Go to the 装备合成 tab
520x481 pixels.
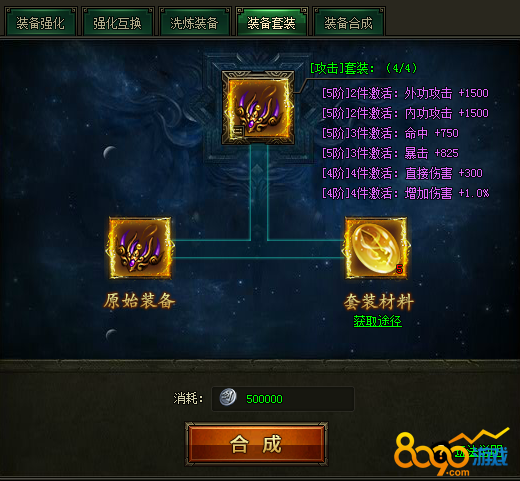(x=348, y=22)
